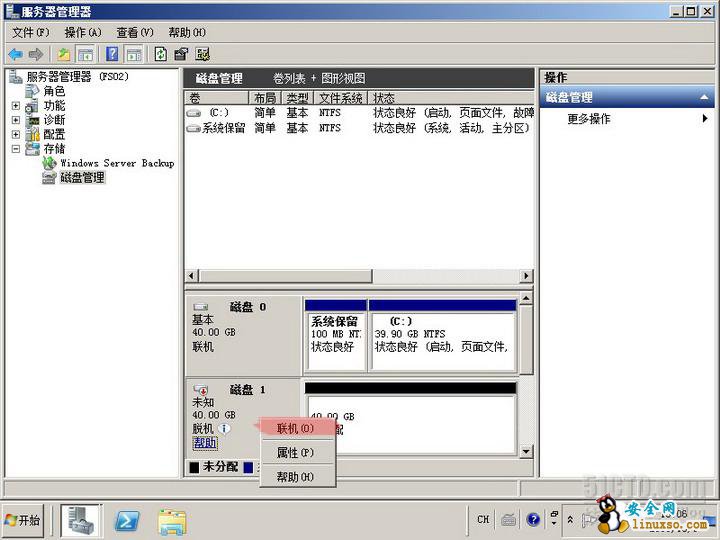
Task: Open PowerShell from the taskbar
Action: [x=127, y=520]
